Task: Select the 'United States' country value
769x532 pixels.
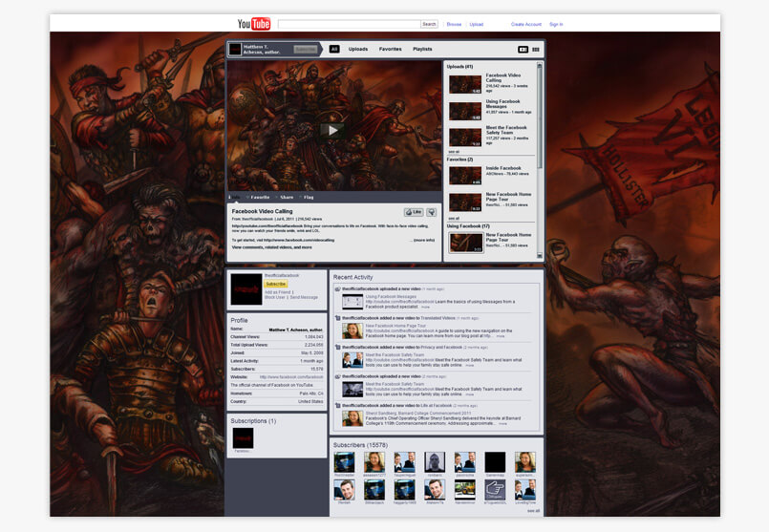Action: (310, 401)
